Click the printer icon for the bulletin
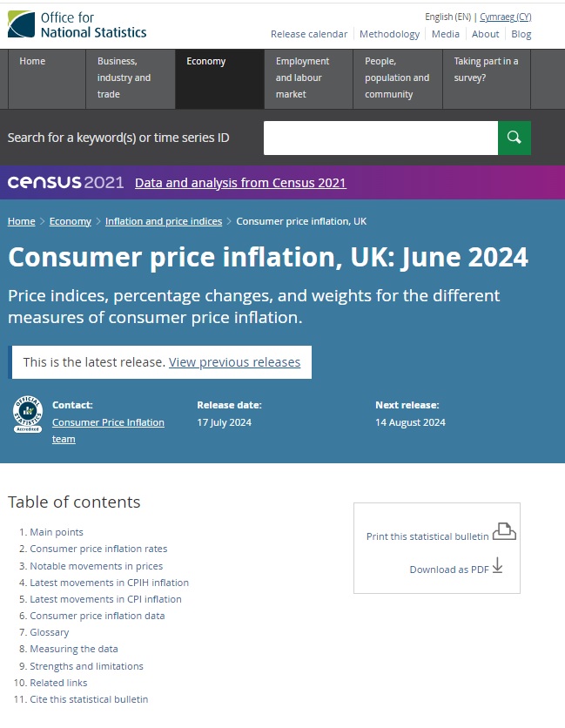 (x=504, y=531)
